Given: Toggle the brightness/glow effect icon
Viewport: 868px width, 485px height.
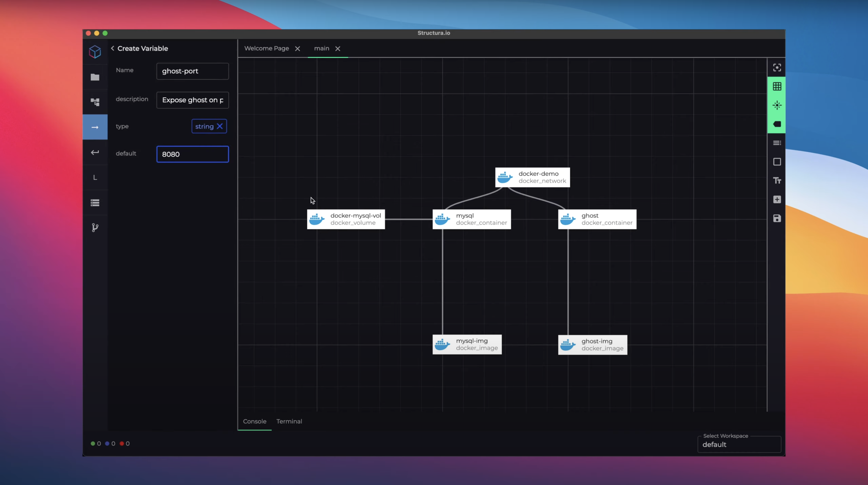Looking at the screenshot, I should point(777,106).
